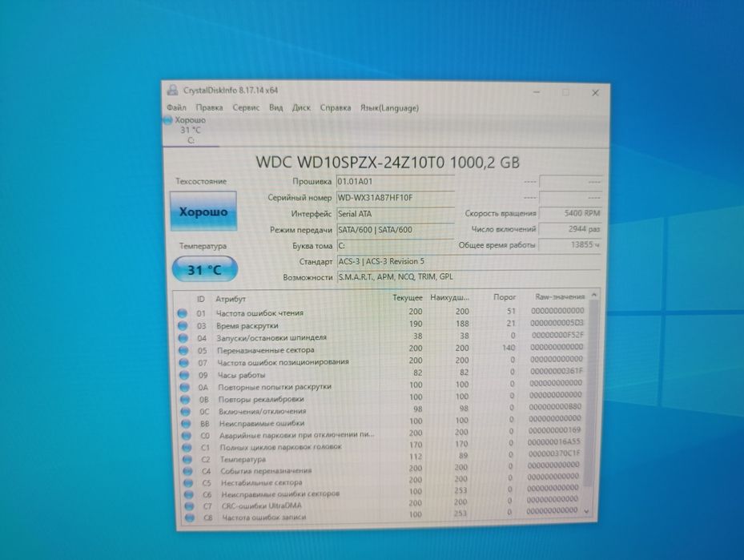Image resolution: width=744 pixels, height=560 pixels.
Task: Click the SMART list scroll up arrow
Action: (593, 295)
